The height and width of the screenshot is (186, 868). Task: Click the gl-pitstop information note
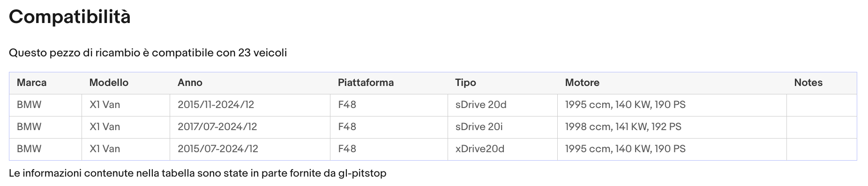197,173
